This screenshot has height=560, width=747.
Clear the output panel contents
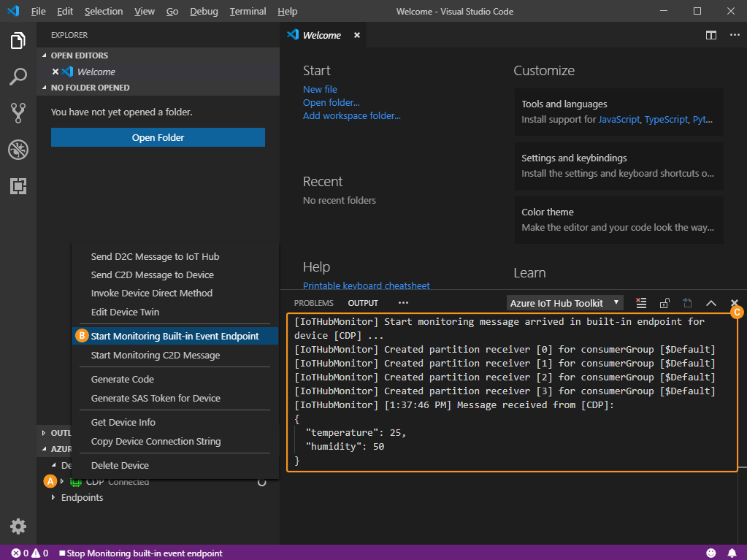(x=641, y=303)
